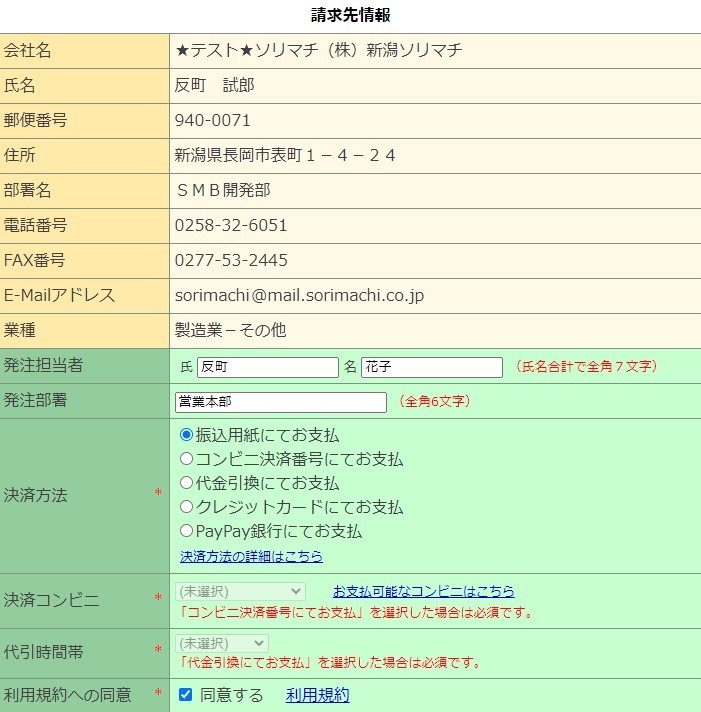
Task: Click the email sorimachi@mail.sorimachi.co.jp
Action: click(x=299, y=296)
